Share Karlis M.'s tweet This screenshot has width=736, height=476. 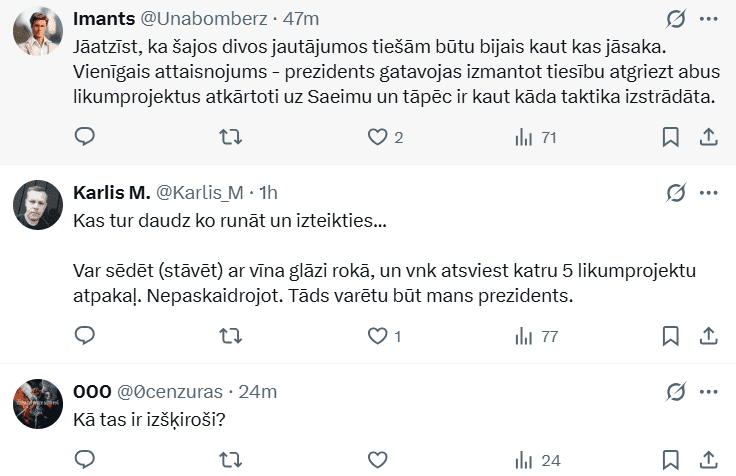point(707,336)
